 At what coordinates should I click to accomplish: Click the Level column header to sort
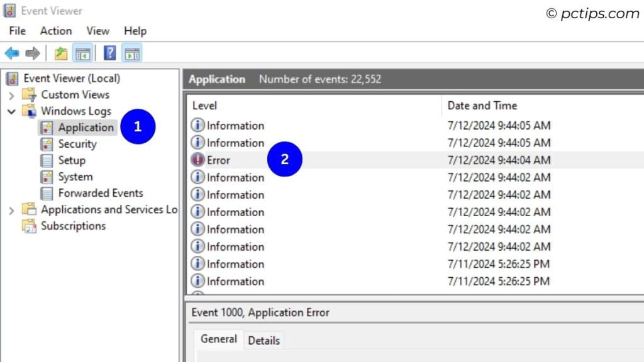(x=204, y=105)
